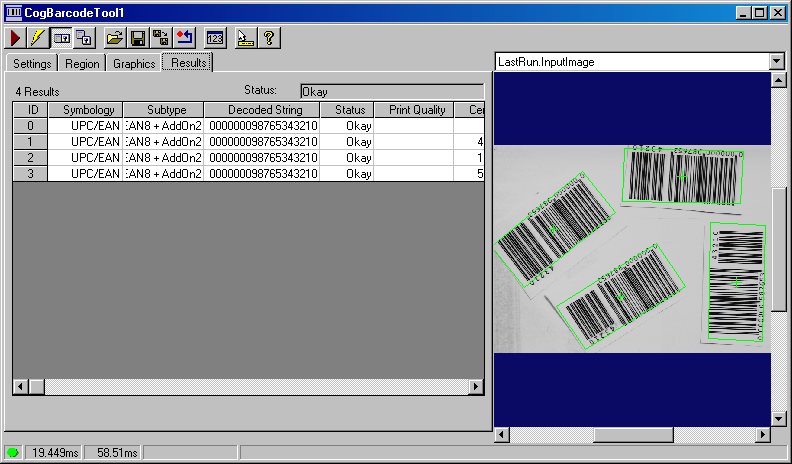
Task: Click the Okay status cell in row 1
Action: (x=347, y=142)
